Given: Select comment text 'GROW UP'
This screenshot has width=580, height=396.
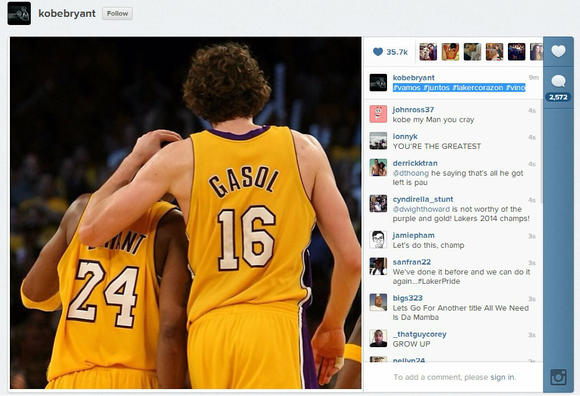Looking at the screenshot, I should 411,344.
